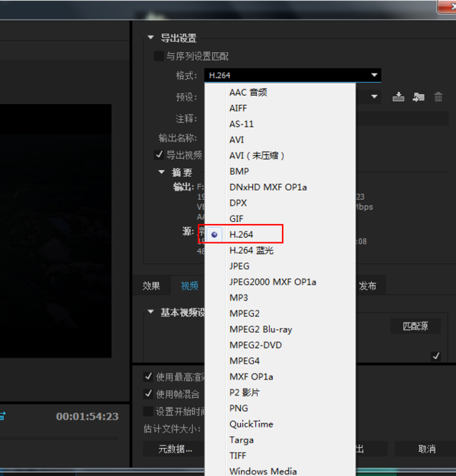Toggle the 导出视频 checkbox
This screenshot has width=456, height=476.
point(159,155)
